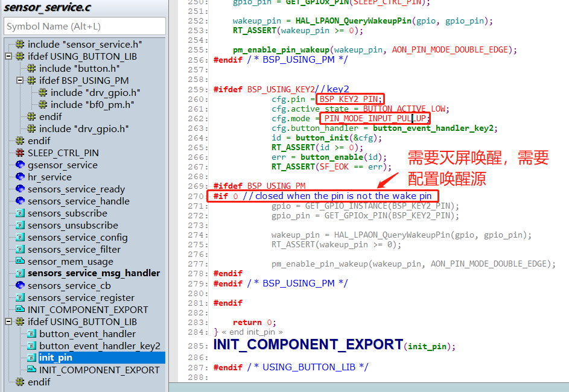
Task: Click the init_pin function icon
Action: [32, 358]
